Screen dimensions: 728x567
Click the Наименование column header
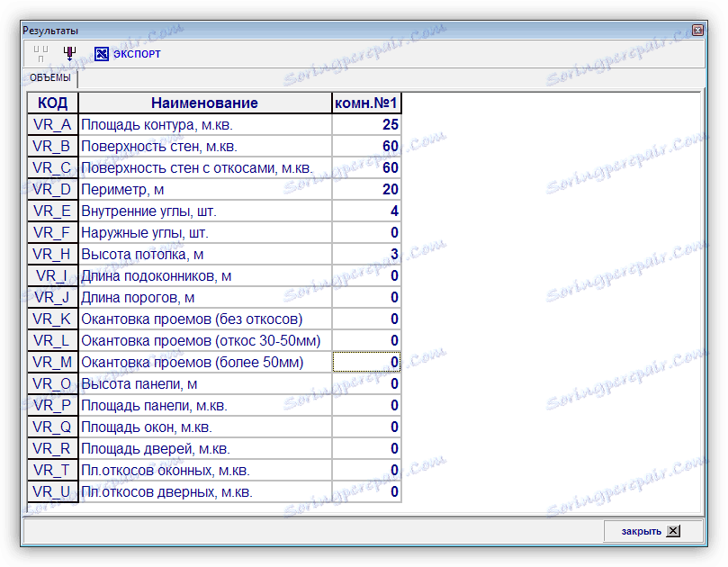coord(205,103)
